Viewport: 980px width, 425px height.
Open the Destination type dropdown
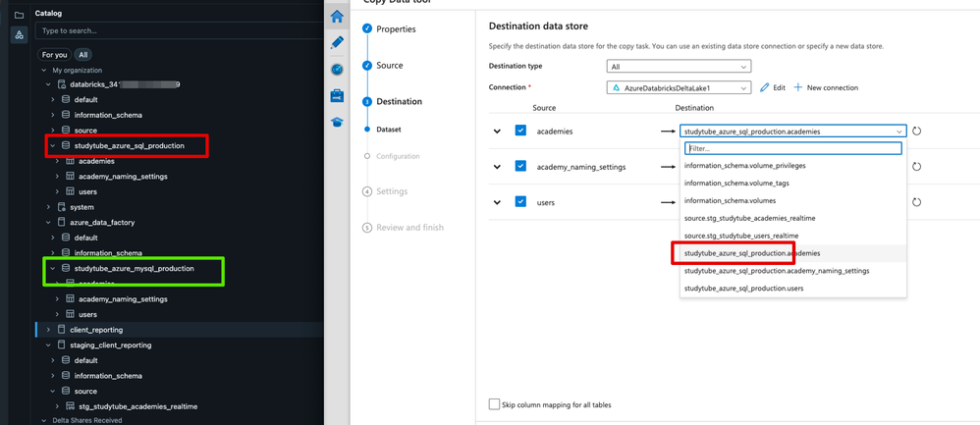pyautogui.click(x=678, y=67)
